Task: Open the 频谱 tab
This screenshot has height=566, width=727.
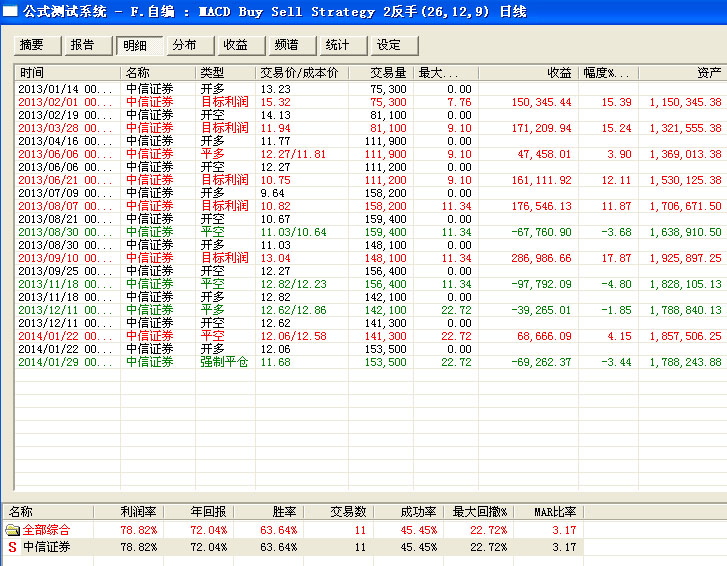Action: 293,45
